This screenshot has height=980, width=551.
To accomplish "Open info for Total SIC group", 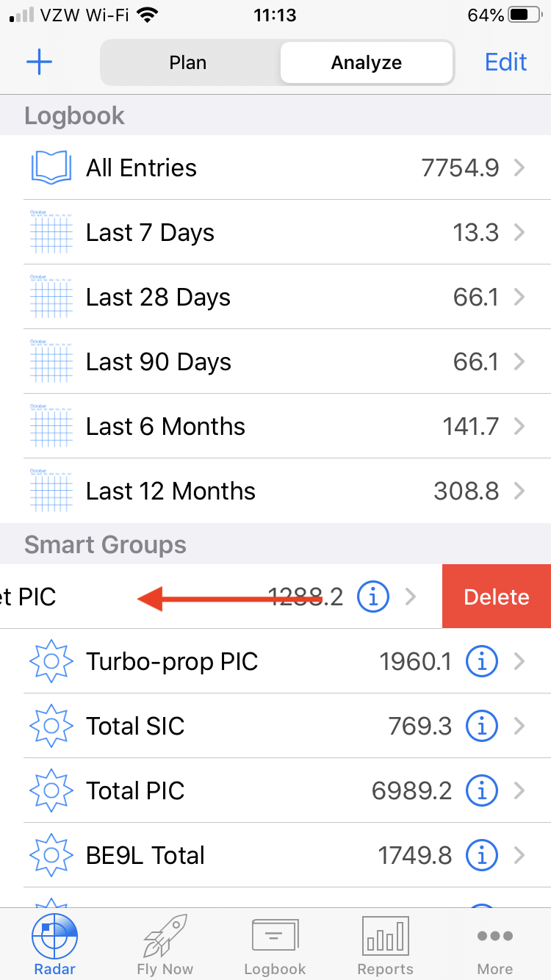I will [482, 727].
